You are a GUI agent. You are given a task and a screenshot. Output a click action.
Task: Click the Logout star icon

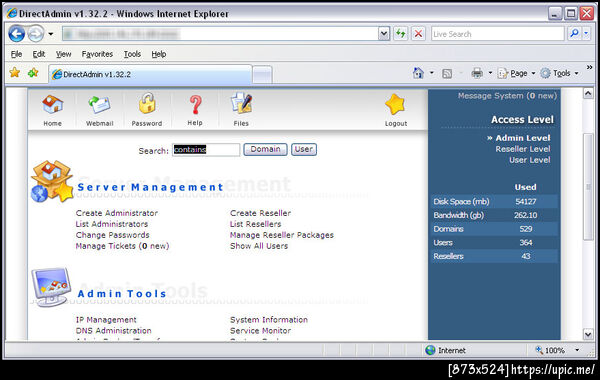pos(395,104)
